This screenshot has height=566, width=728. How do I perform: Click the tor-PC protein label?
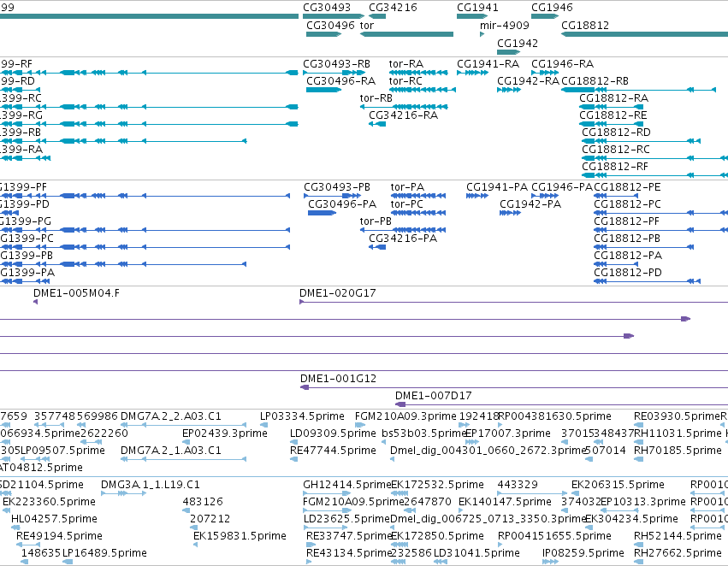(x=406, y=204)
